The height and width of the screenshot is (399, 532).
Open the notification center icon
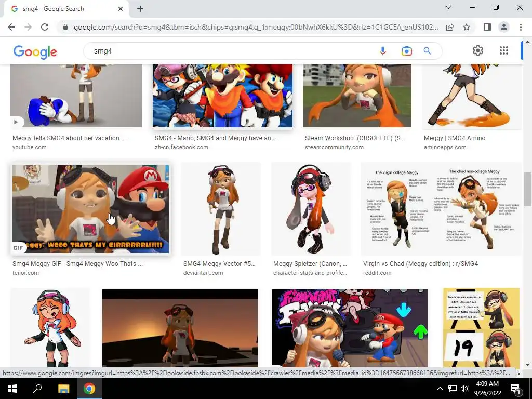[515, 389]
